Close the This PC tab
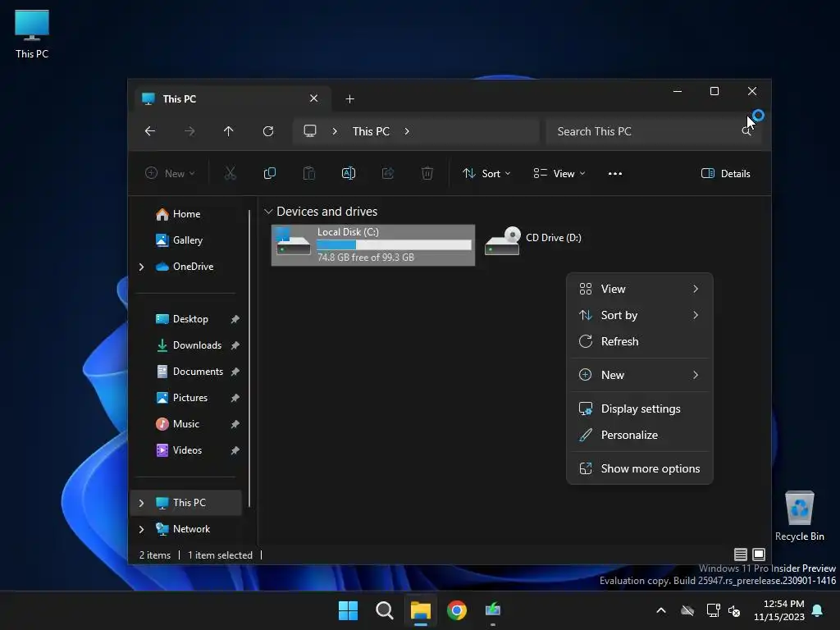Viewport: 840px width, 630px height. tap(314, 98)
